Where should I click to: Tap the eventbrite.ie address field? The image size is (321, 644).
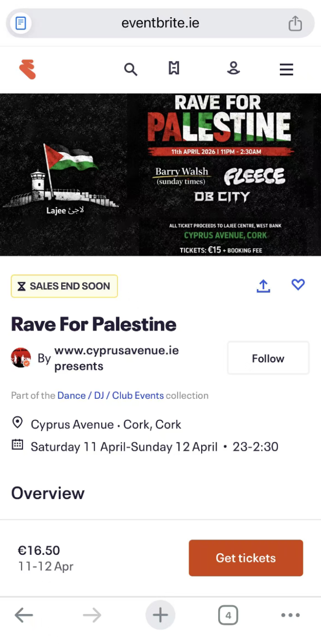[x=160, y=23]
